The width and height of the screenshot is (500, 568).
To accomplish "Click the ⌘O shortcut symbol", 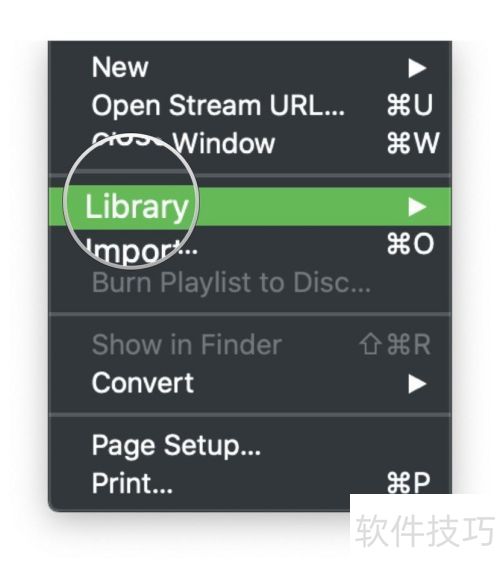I will tap(410, 244).
